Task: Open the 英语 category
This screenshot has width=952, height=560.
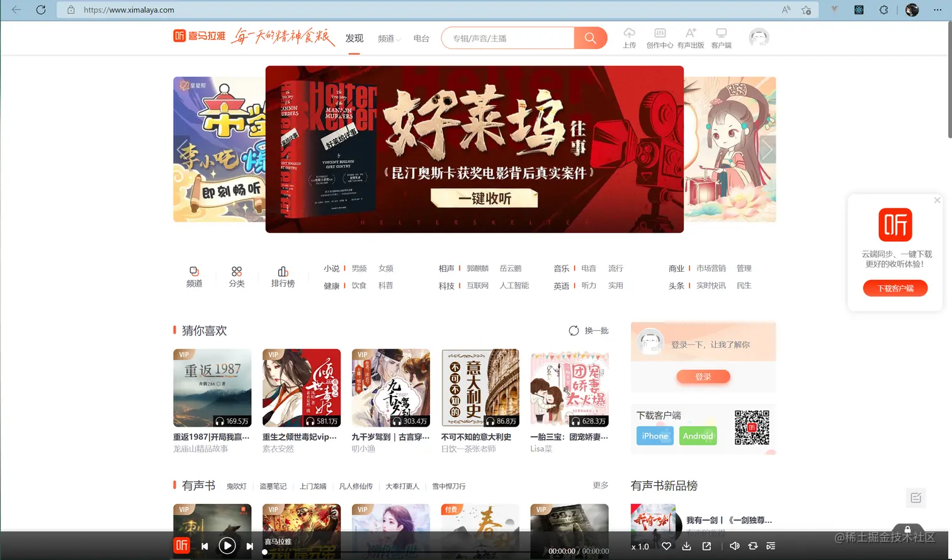Action: click(562, 285)
